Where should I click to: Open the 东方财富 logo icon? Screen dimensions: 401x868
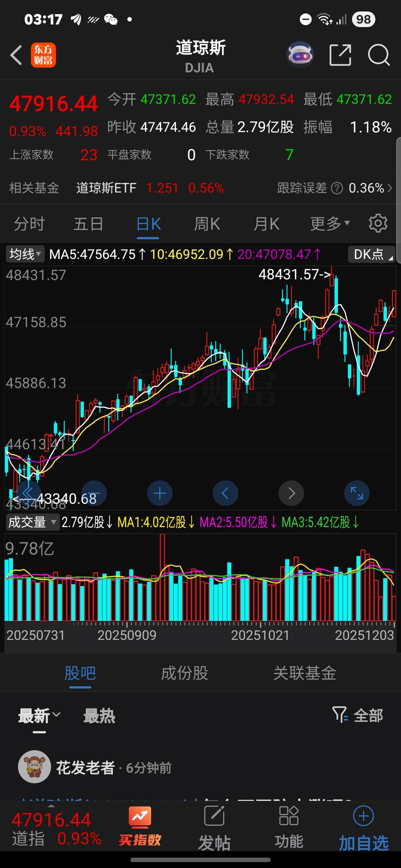pos(43,55)
